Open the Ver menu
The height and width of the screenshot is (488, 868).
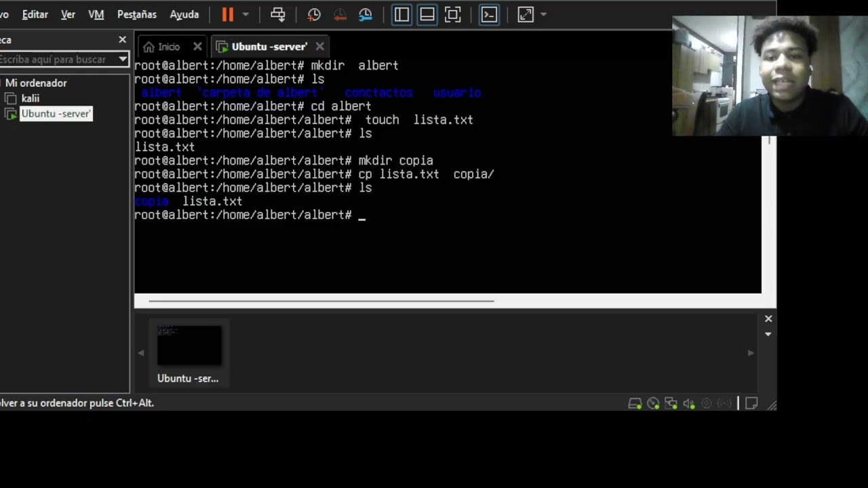pyautogui.click(x=68, y=14)
